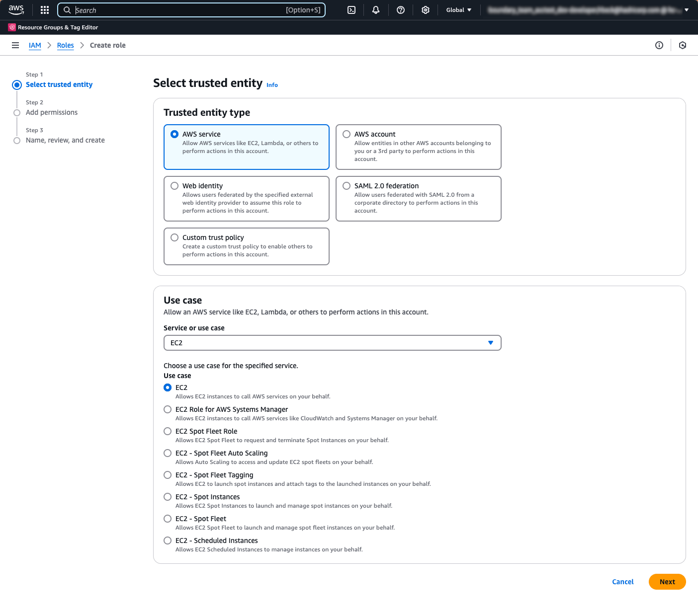Toggle the hamburger navigation menu

(15, 45)
